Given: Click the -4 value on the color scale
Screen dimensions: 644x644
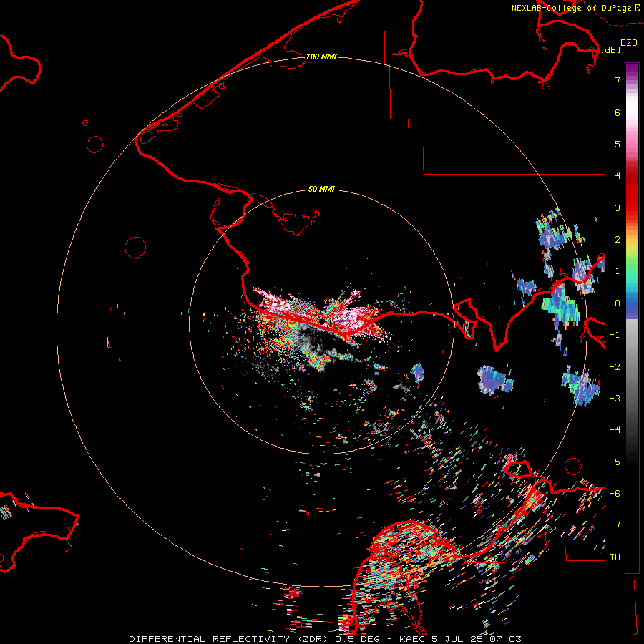Looking at the screenshot, I should [x=615, y=430].
